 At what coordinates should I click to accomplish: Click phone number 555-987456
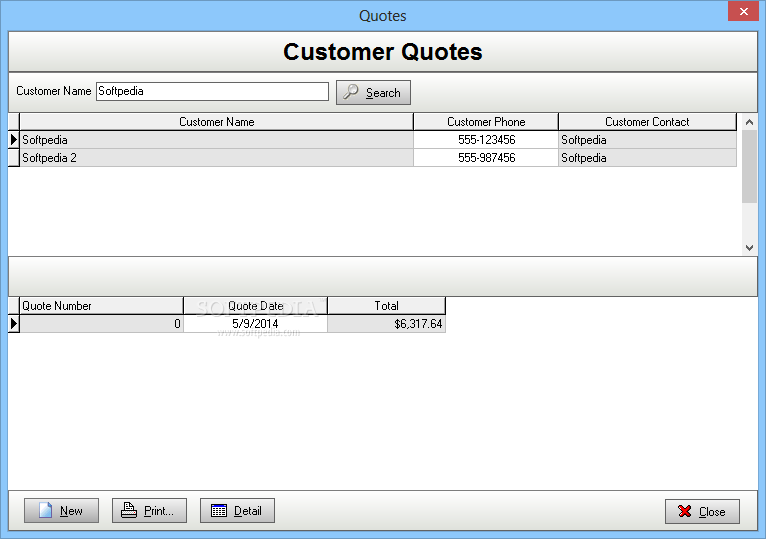[x=486, y=158]
